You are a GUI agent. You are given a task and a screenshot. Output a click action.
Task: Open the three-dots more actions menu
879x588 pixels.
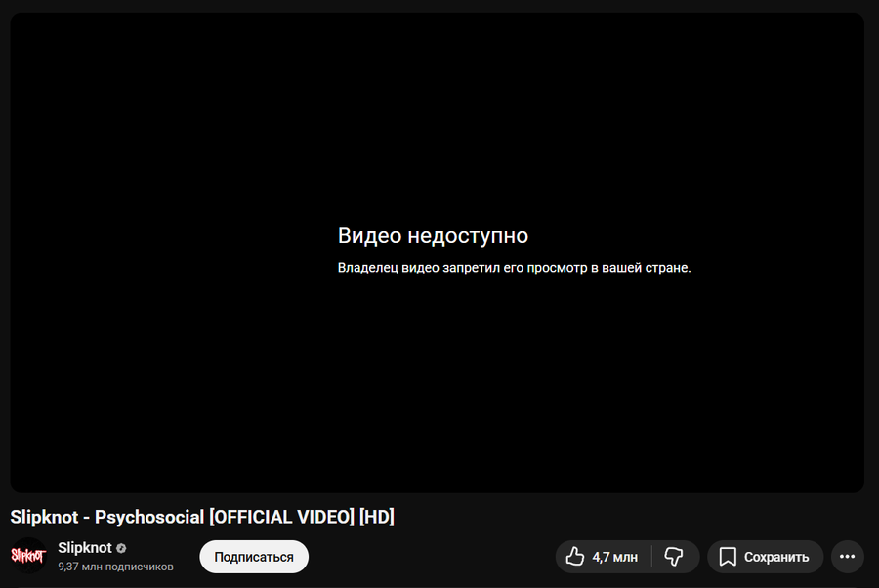847,557
